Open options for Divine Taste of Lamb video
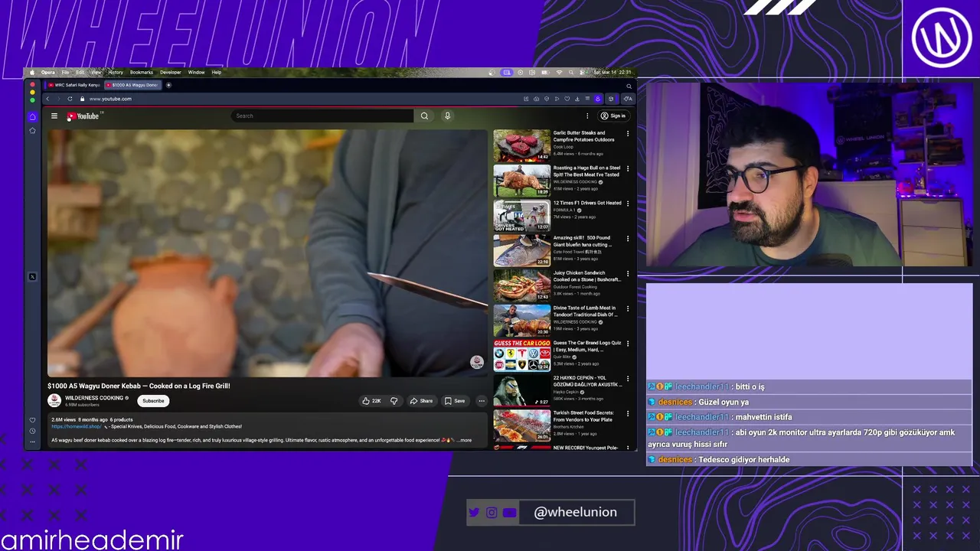The image size is (980, 551). click(x=628, y=308)
